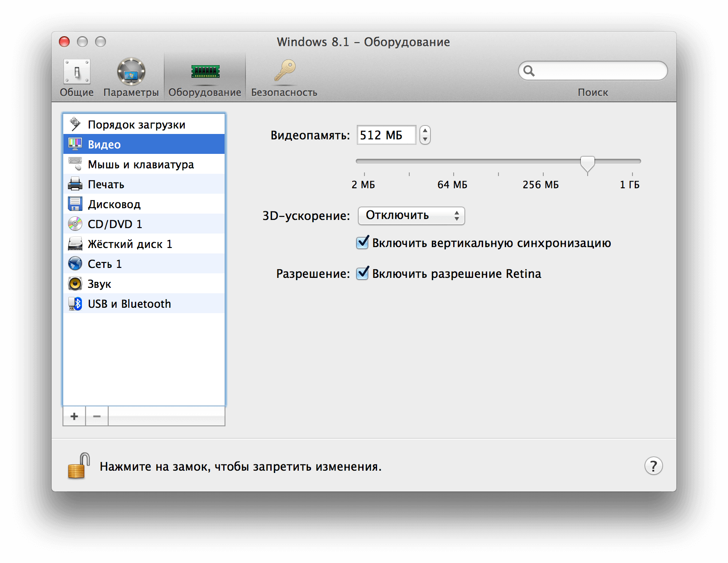
Task: Click the Видеопамять 512 МБ field
Action: pos(386,135)
